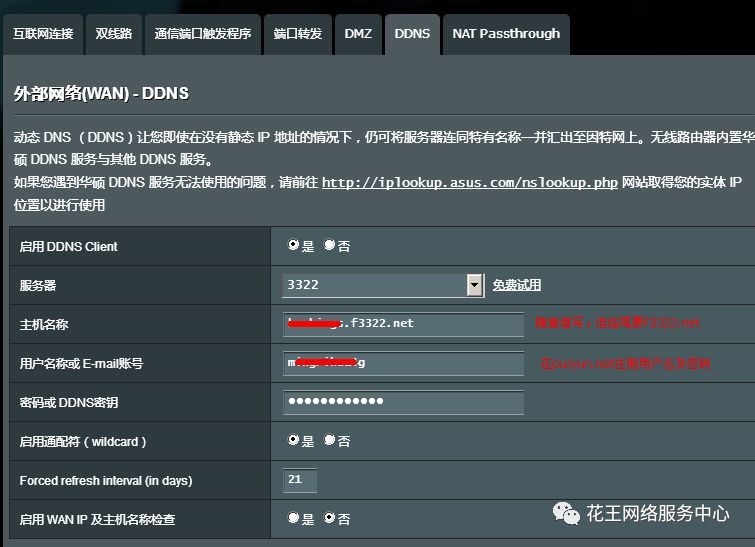Click the 主机名称 input field
This screenshot has height=547, width=755.
coord(404,324)
